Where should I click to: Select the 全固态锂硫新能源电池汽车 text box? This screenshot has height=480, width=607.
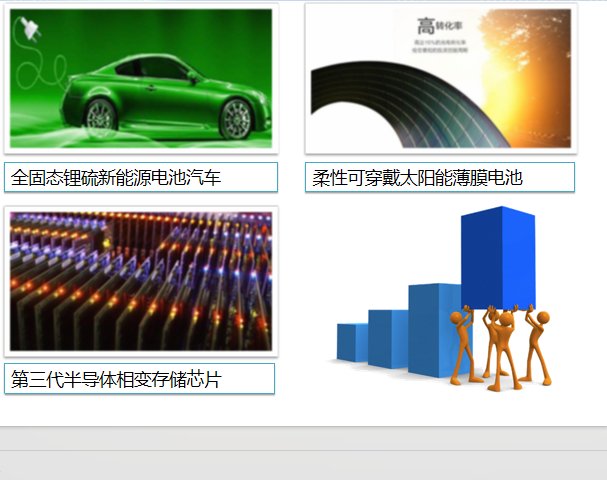(x=140, y=177)
